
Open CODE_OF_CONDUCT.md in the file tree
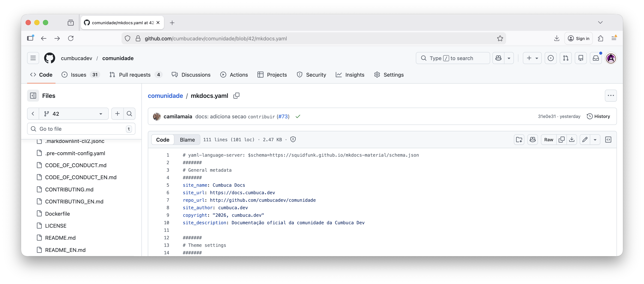point(76,165)
